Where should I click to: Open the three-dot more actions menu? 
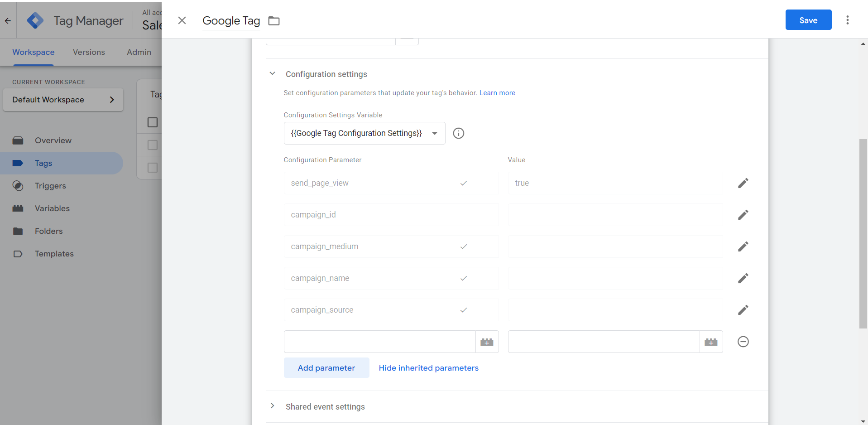(x=848, y=20)
